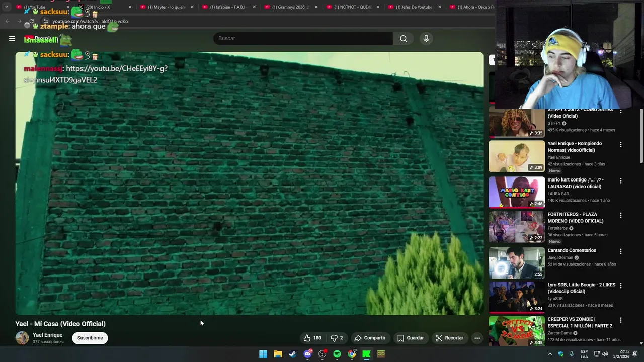
Task: Open mario kart contigo thumbnail
Action: click(517, 192)
